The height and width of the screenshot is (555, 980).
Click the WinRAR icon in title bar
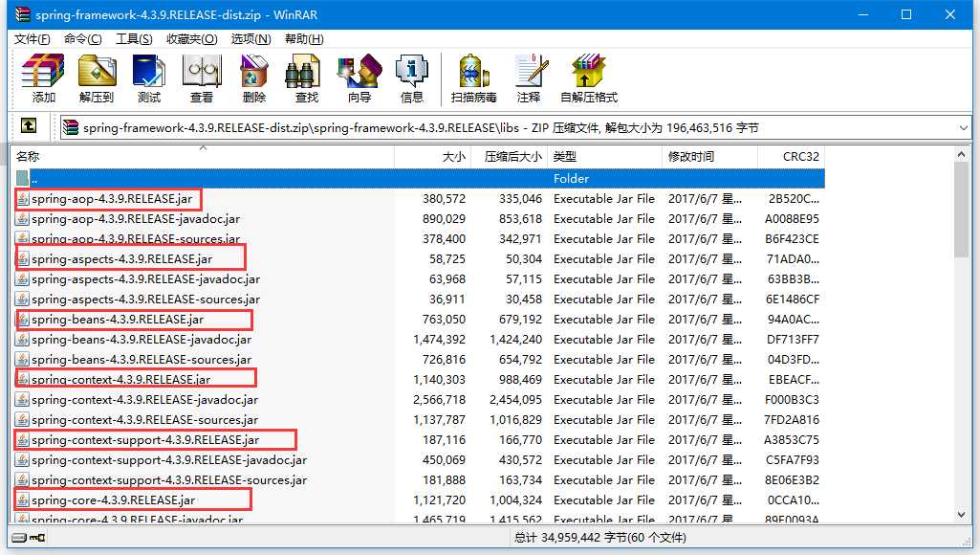(x=23, y=13)
